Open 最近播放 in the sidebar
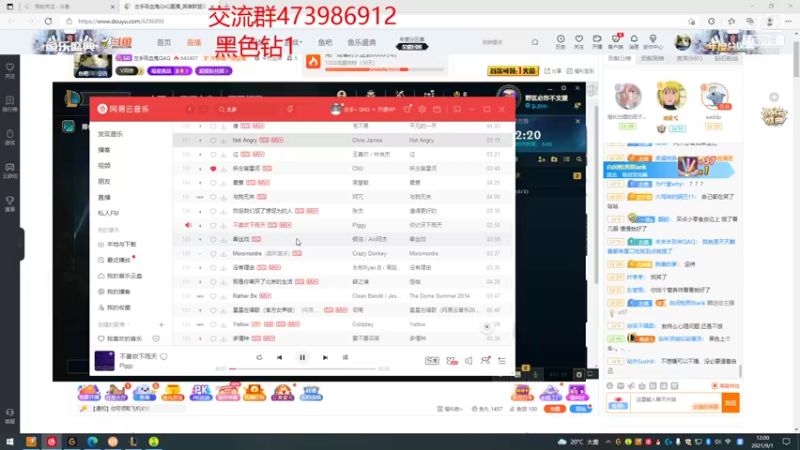This screenshot has height=450, width=800. 118,260
